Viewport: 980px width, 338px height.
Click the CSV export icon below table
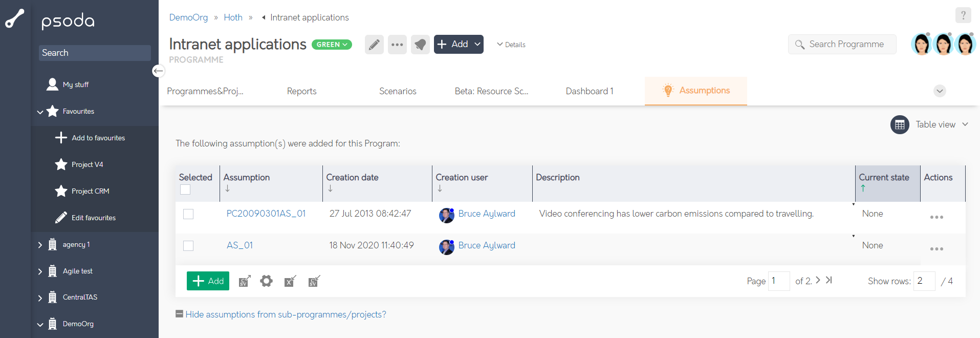point(245,281)
